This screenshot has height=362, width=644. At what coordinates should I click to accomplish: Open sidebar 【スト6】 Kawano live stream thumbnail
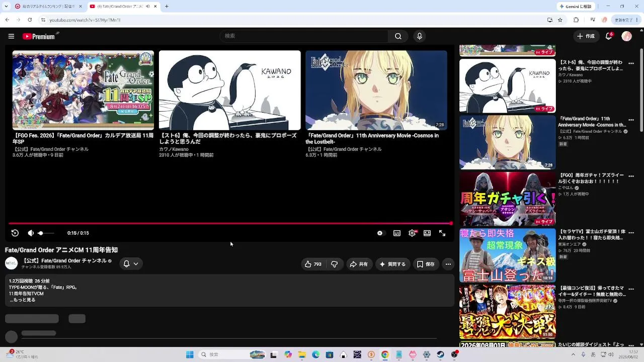tap(508, 86)
